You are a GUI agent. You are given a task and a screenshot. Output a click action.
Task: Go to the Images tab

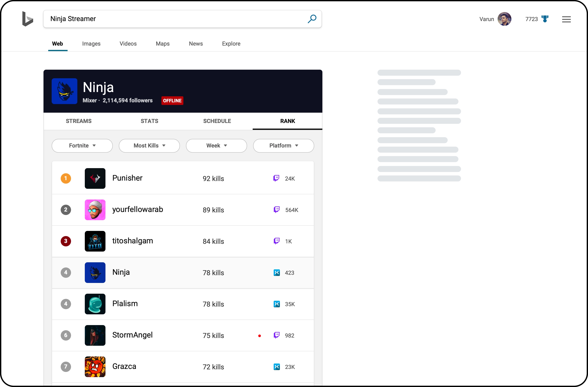[91, 44]
